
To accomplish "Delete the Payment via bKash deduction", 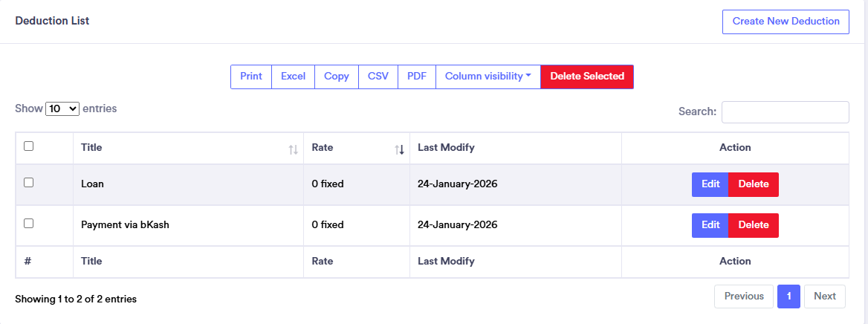I will [x=754, y=225].
